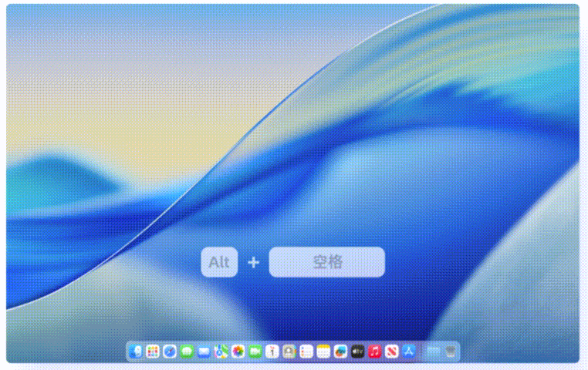The height and width of the screenshot is (370, 588).
Task: Open the App Store from dock
Action: coord(409,351)
